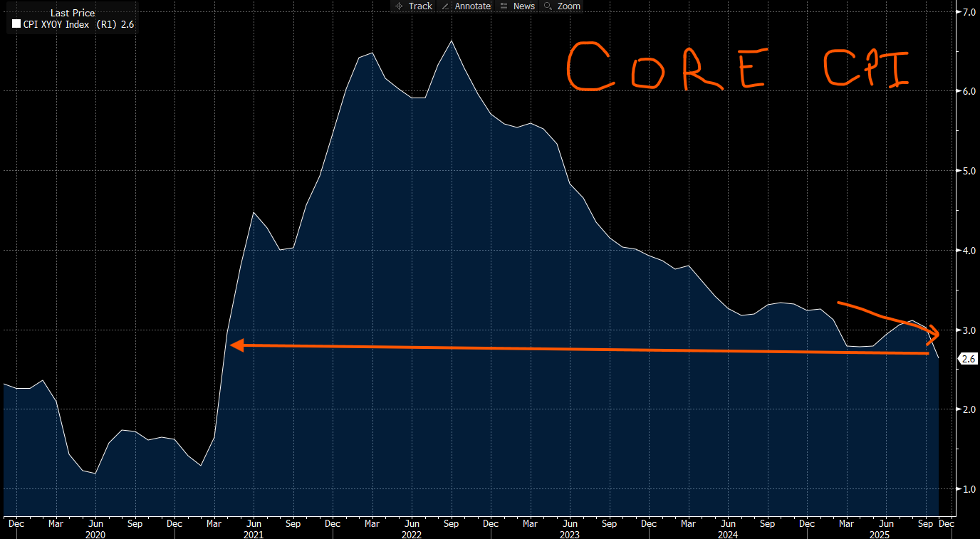Click the 2.6 last value tag
The height and width of the screenshot is (539, 980).
[x=969, y=359]
